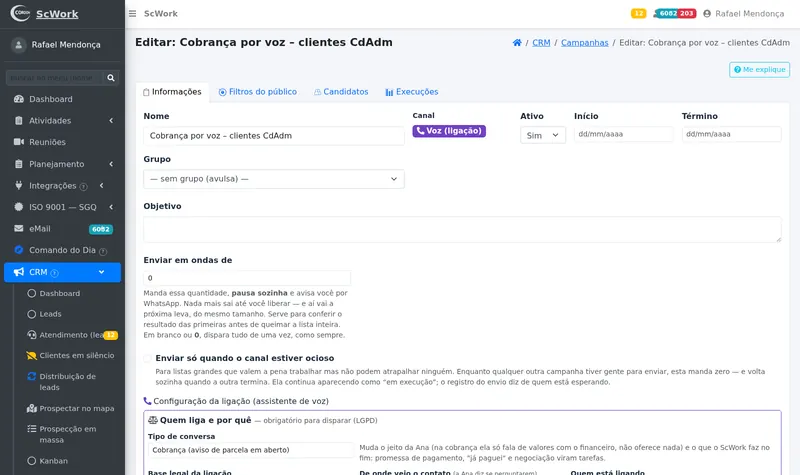The width and height of the screenshot is (800, 475).
Task: Open the Kanban submenu item
Action: [54, 461]
